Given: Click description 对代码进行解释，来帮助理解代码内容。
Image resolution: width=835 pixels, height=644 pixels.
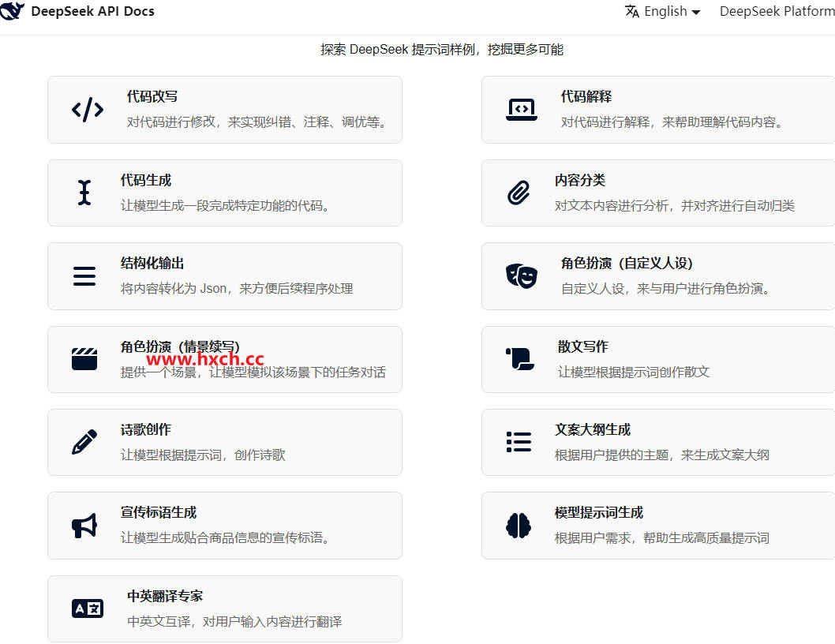Looking at the screenshot, I should [673, 122].
